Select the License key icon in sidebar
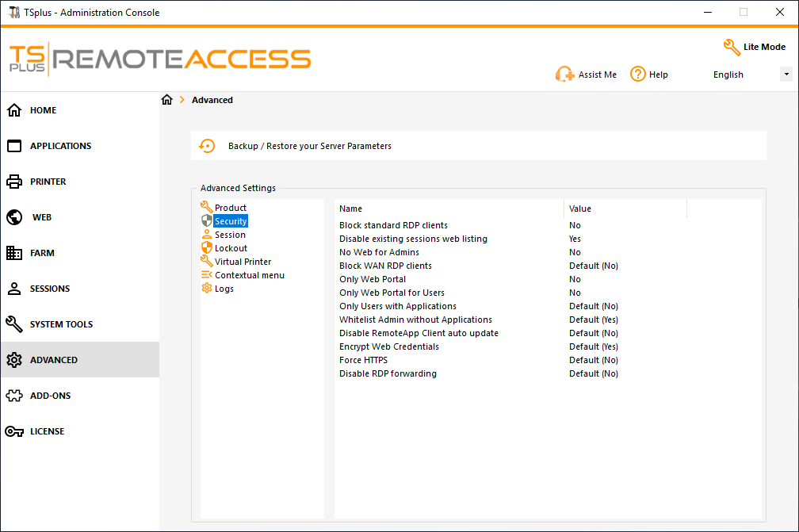The image size is (799, 532). 14,431
